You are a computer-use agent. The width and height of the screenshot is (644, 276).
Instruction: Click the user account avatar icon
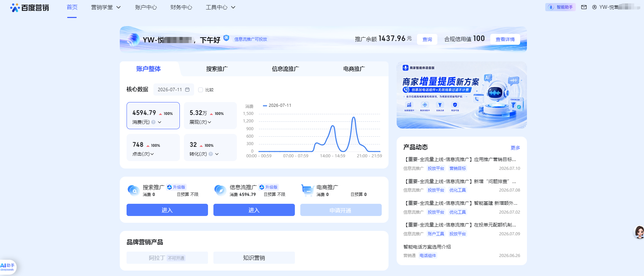594,7
